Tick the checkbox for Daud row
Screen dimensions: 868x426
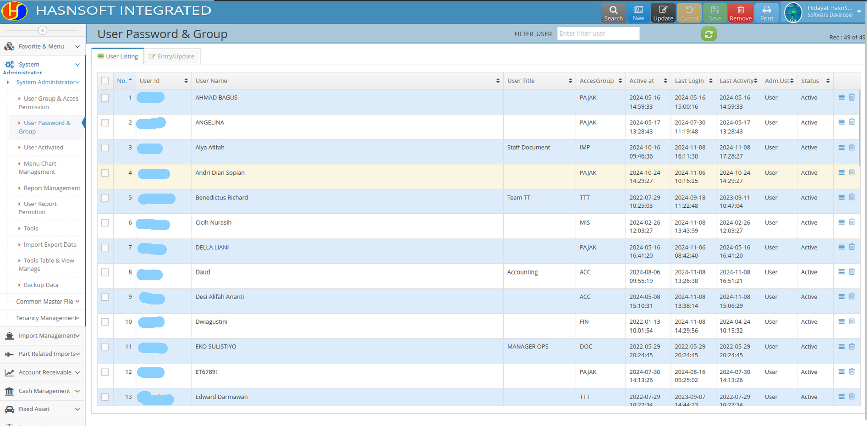point(105,272)
